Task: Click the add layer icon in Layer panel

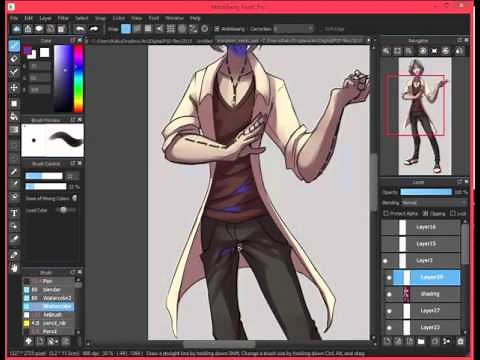Action: coord(387,341)
